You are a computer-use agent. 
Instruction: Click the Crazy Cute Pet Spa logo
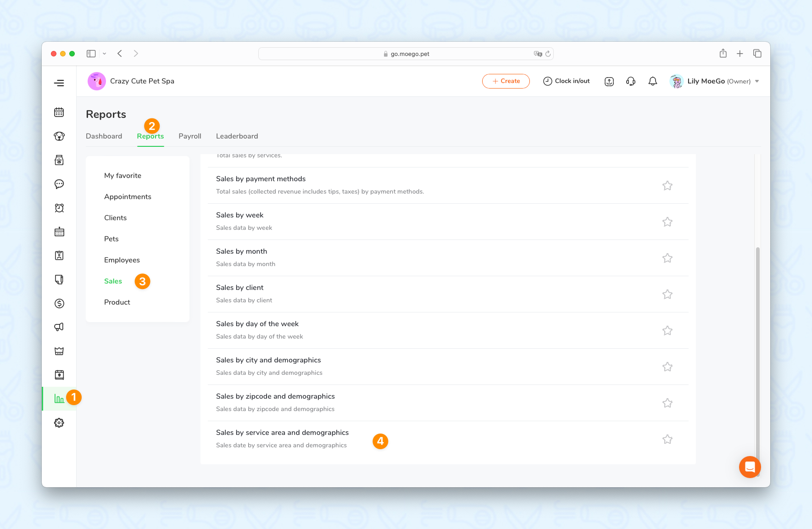(97, 81)
